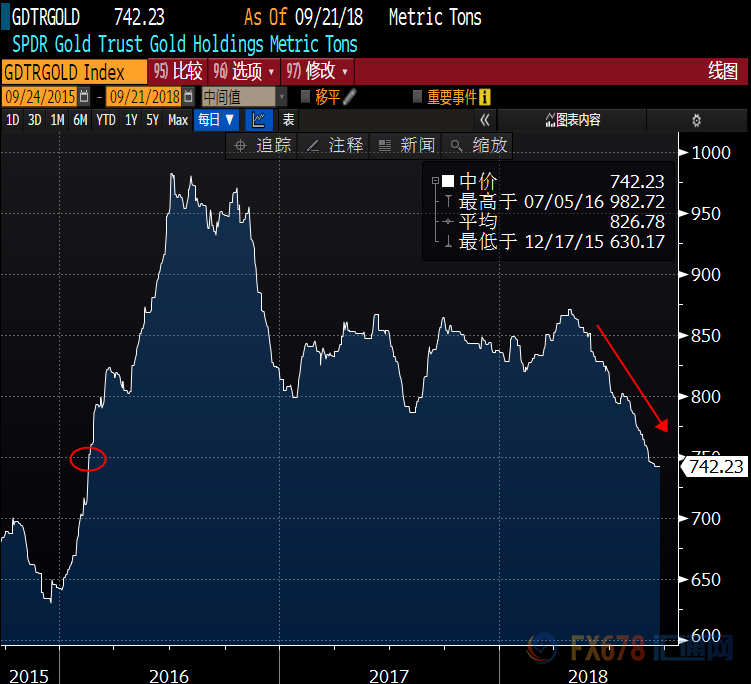
Task: Click the 2017 x-axis label
Action: 389,676
